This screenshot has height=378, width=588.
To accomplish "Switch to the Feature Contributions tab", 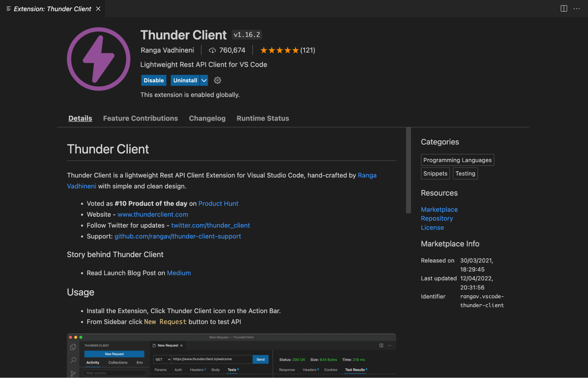I will coord(140,118).
